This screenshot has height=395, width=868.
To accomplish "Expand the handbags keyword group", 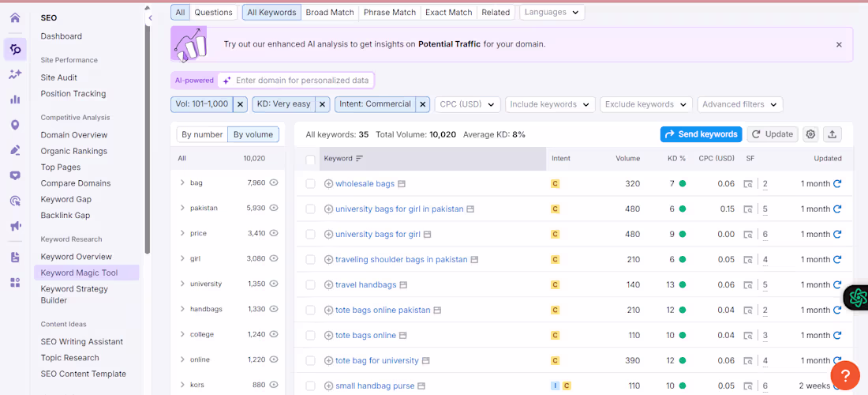I will [x=182, y=309].
